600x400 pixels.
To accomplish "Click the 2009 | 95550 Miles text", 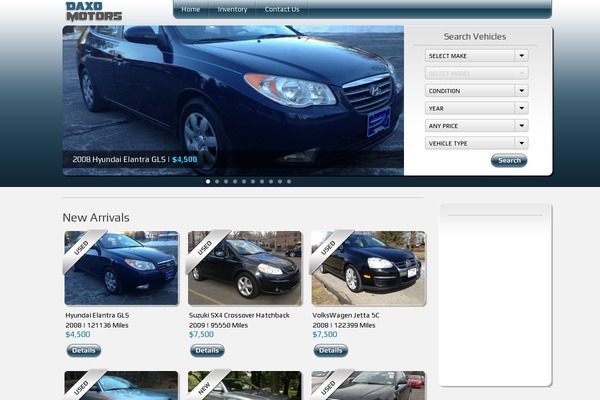I will click(218, 325).
